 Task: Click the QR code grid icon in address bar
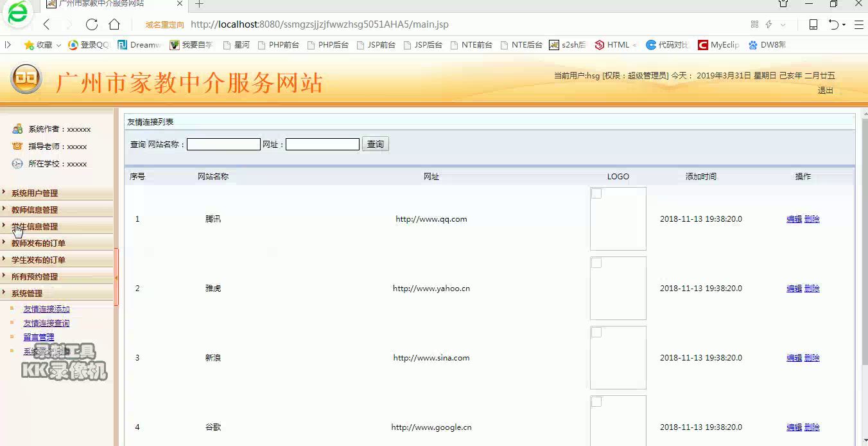[754, 24]
